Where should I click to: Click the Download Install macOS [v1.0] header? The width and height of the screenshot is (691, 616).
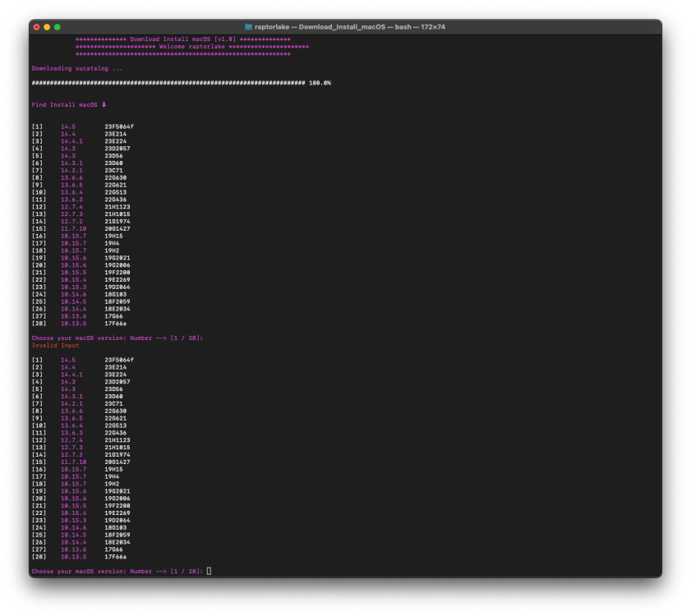point(183,39)
